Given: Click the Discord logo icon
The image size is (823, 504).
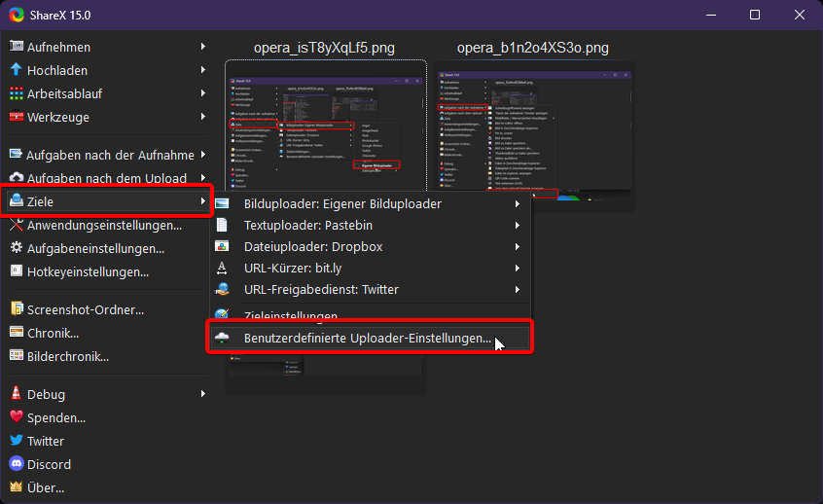Looking at the screenshot, I should [16, 464].
